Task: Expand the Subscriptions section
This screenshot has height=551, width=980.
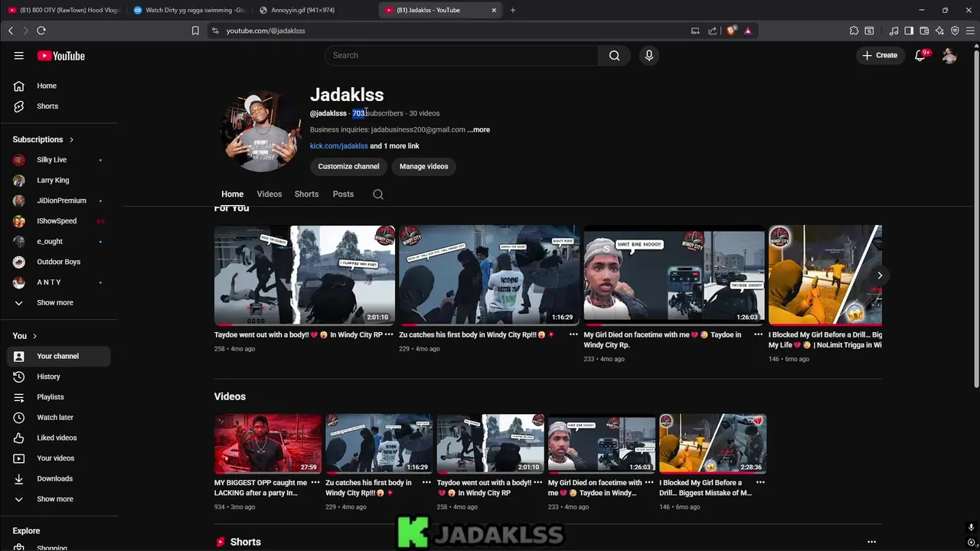Action: point(44,139)
